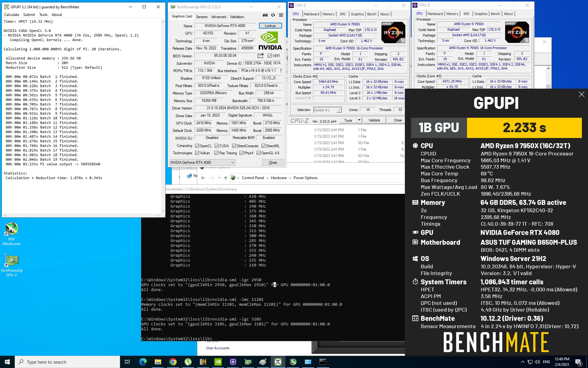Click the BIOS export share icon in GPU-Z
The image size is (588, 368).
pos(261,56)
